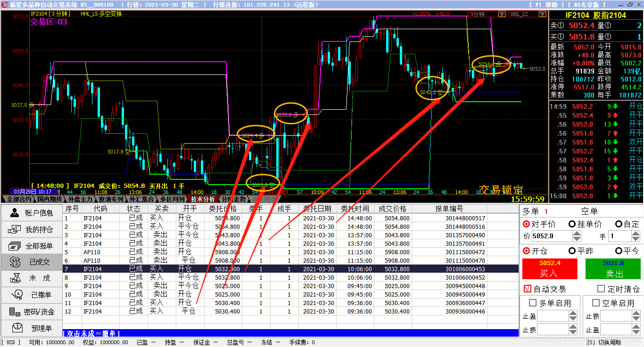Open 预埋单 pre-set orders panel
Screen dimensions: 644x347
click(x=32, y=328)
